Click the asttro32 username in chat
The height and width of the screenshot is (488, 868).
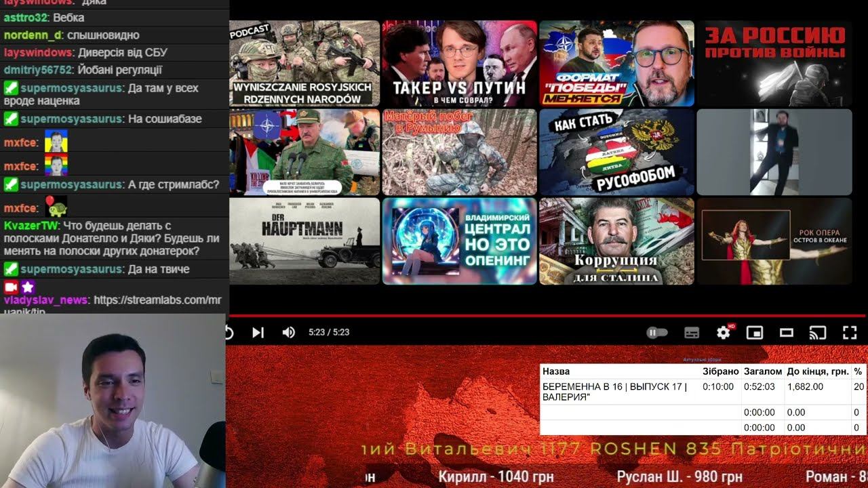(26, 17)
